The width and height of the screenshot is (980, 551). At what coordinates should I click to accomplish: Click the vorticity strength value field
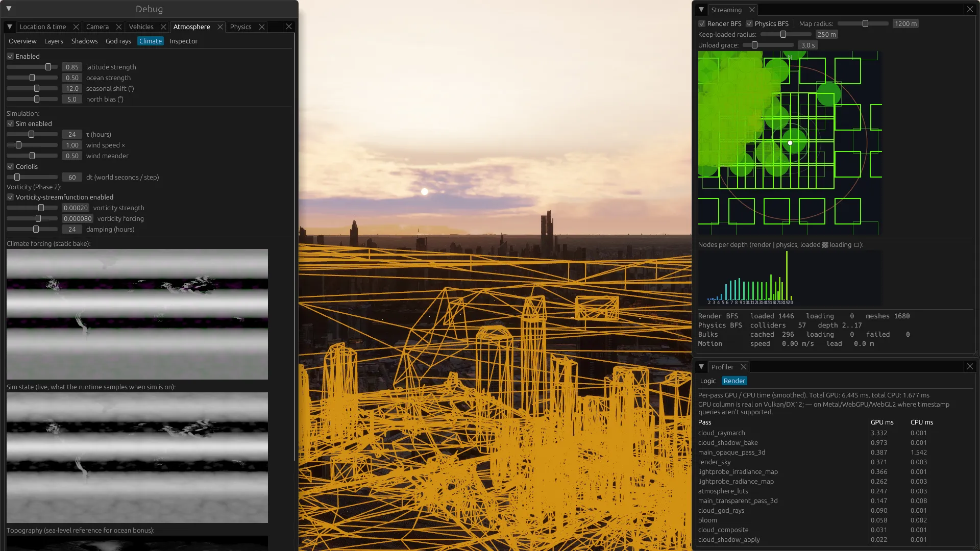[x=76, y=208]
